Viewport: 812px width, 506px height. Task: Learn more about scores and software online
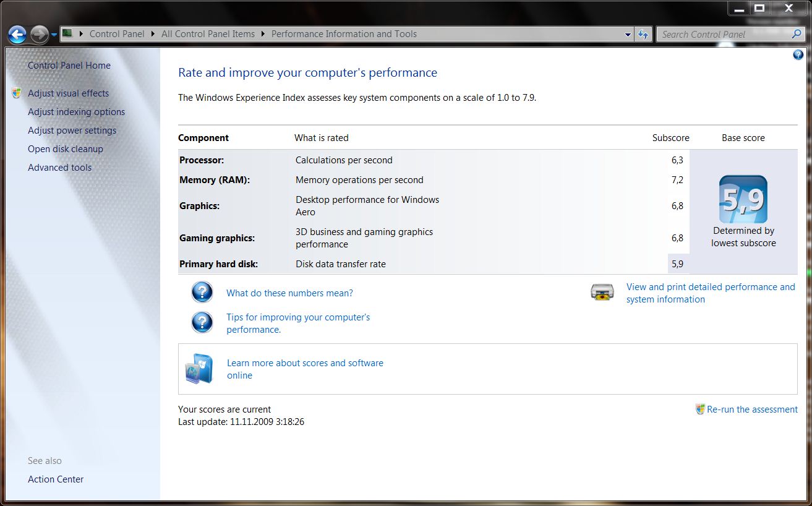305,369
